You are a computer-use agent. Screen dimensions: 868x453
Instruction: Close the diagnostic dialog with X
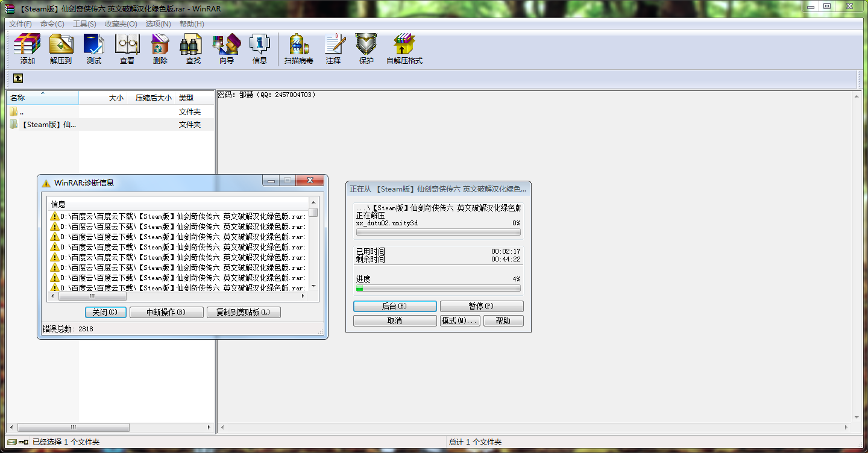point(310,181)
